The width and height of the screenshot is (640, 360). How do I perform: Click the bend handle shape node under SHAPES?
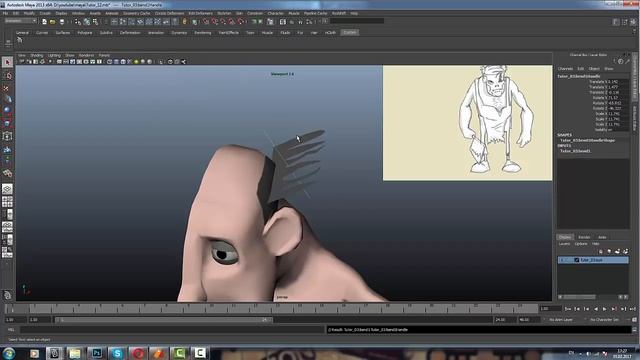pos(587,140)
